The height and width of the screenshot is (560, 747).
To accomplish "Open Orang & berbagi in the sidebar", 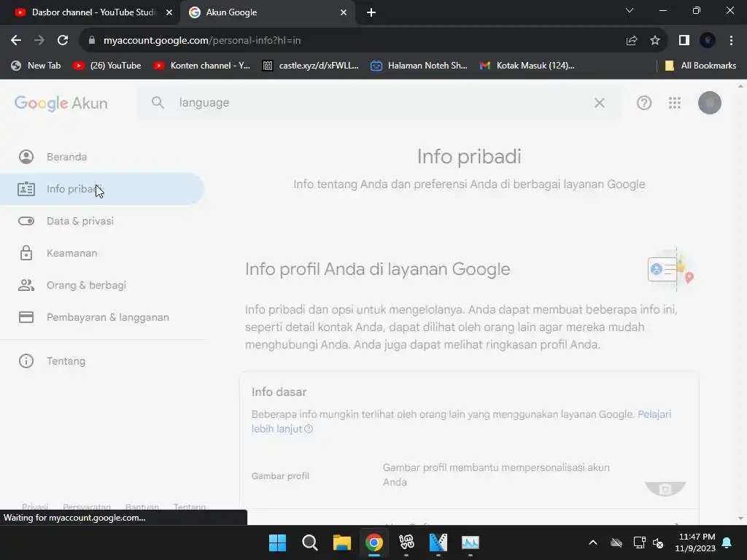I will tap(102, 285).
